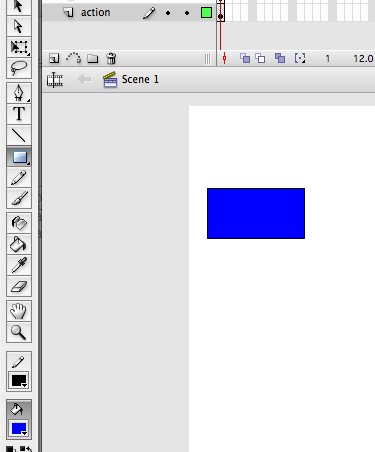Select the action layer name
375x452 pixels.
(x=96, y=13)
